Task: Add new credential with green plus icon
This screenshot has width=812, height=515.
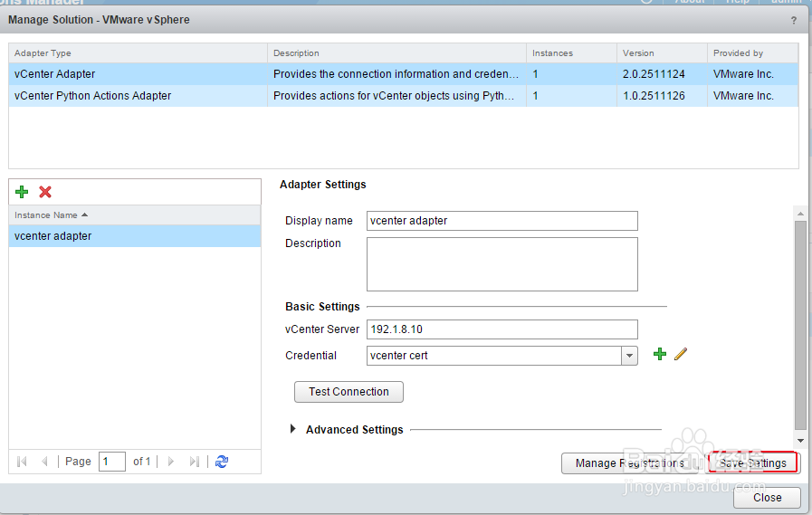Action: click(x=659, y=354)
